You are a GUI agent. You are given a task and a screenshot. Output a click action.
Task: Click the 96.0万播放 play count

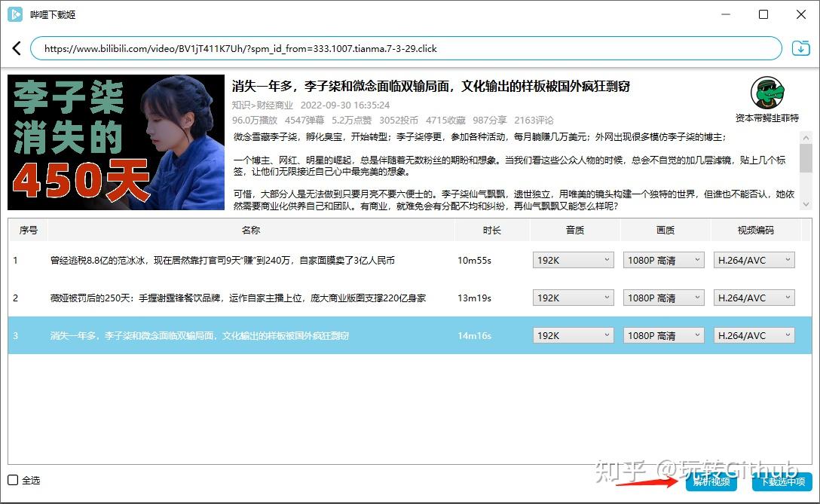tap(255, 121)
